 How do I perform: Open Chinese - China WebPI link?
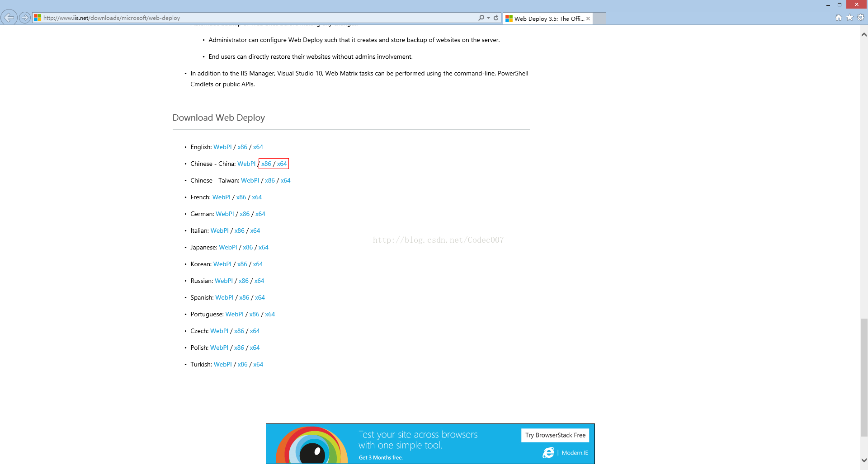pyautogui.click(x=246, y=164)
